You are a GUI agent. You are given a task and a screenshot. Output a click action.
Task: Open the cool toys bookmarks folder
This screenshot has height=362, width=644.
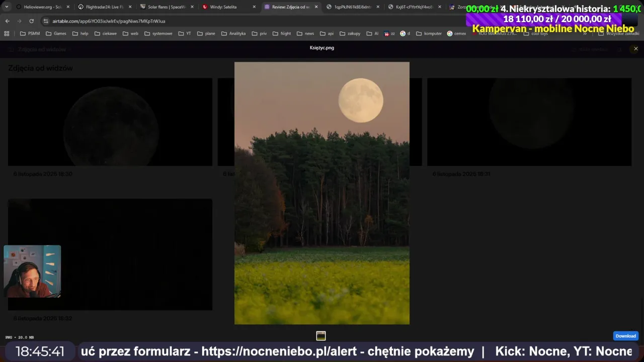536,34
